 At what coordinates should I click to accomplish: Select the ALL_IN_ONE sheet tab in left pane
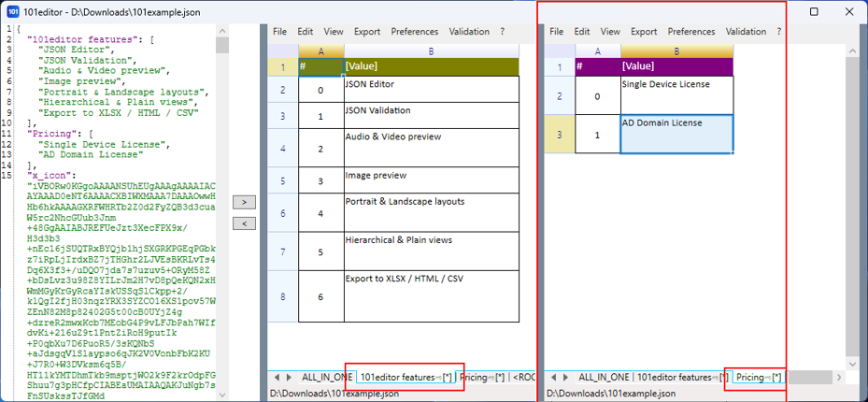327,377
